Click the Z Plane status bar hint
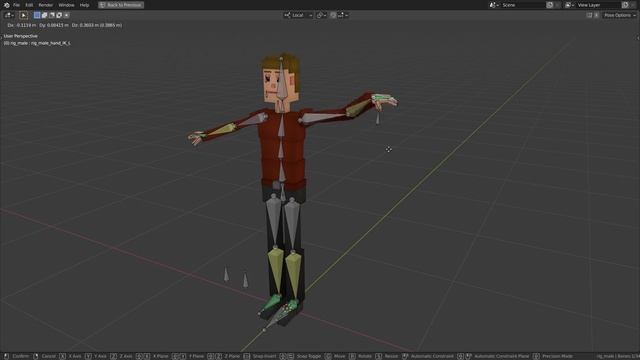The width and height of the screenshot is (640, 360). click(x=232, y=356)
